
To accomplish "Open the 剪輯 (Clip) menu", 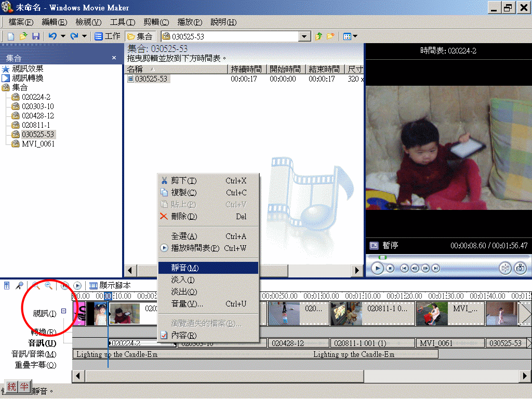I will pos(156,22).
